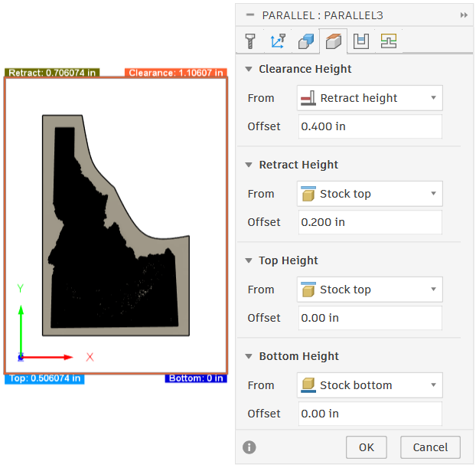This screenshot has width=476, height=468.
Task: Open the Geometry tab
Action: pyautogui.click(x=278, y=41)
